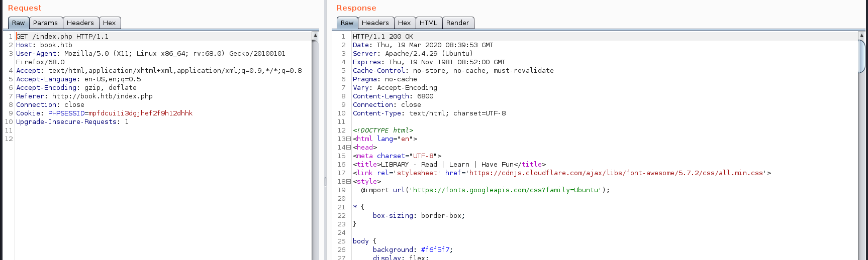
Task: Collapse the html tag fold on line 13
Action: [348, 139]
